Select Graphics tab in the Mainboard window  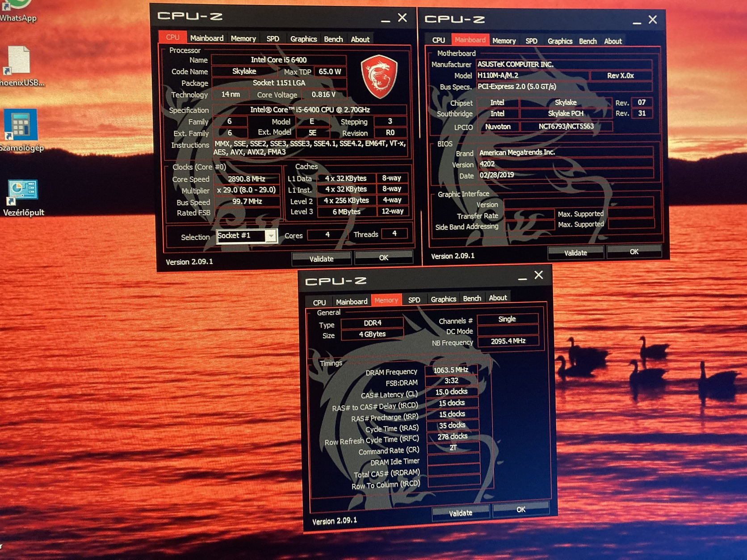(x=560, y=41)
